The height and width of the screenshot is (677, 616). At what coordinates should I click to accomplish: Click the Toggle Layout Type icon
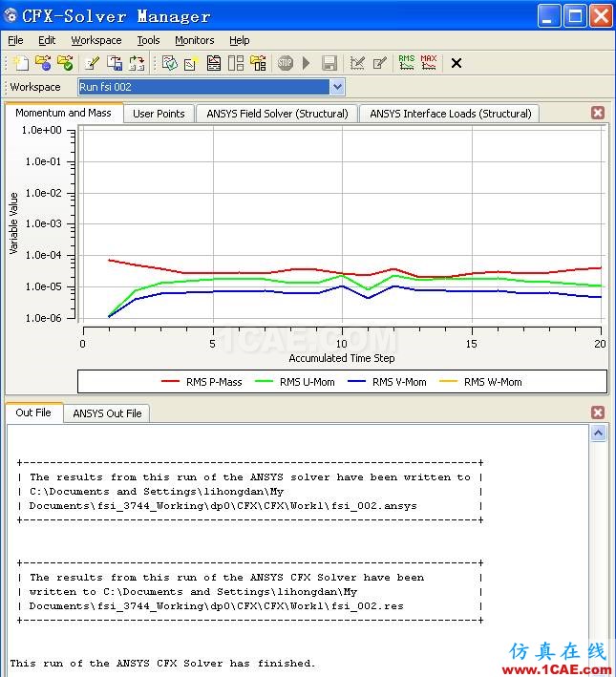pos(236,63)
